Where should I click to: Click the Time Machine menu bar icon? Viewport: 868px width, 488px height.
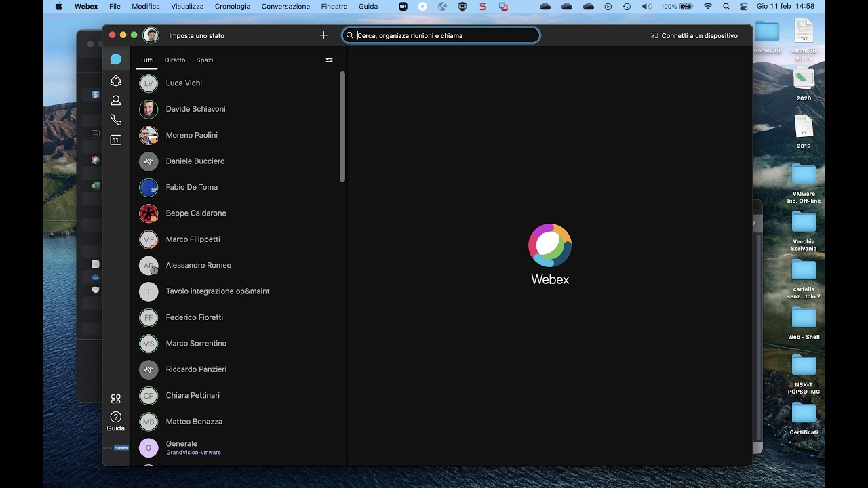tap(627, 6)
